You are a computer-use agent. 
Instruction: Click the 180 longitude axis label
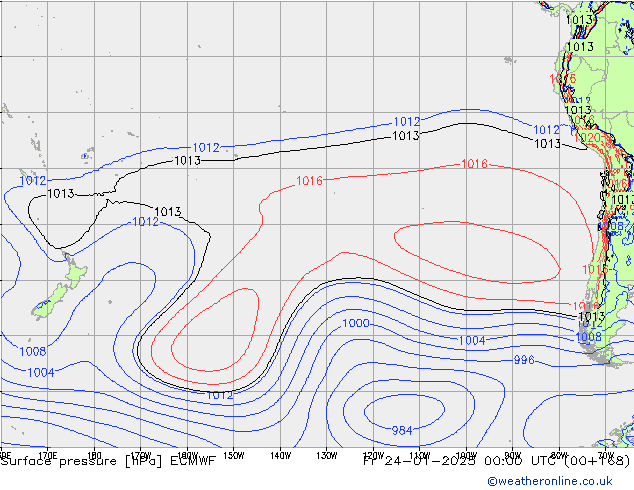94,455
